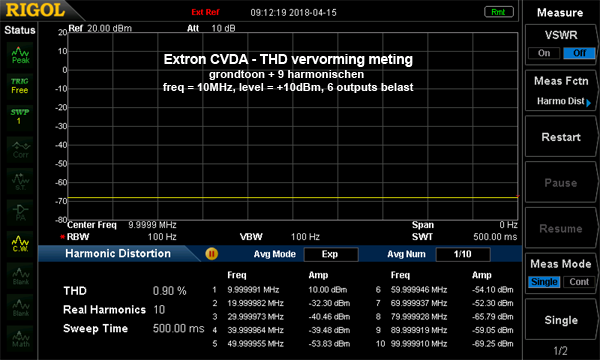Click the Avg Mode Exp field
600x360 pixels.
point(331,254)
